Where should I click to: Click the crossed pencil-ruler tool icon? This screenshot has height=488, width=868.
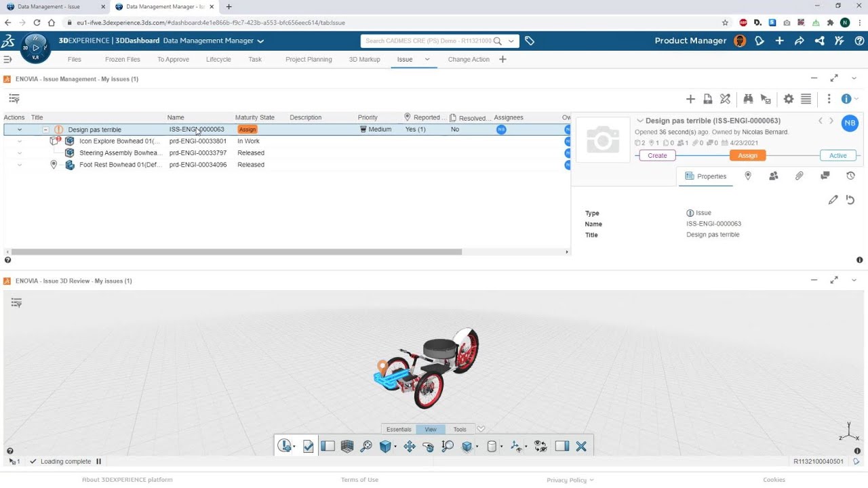click(x=725, y=99)
